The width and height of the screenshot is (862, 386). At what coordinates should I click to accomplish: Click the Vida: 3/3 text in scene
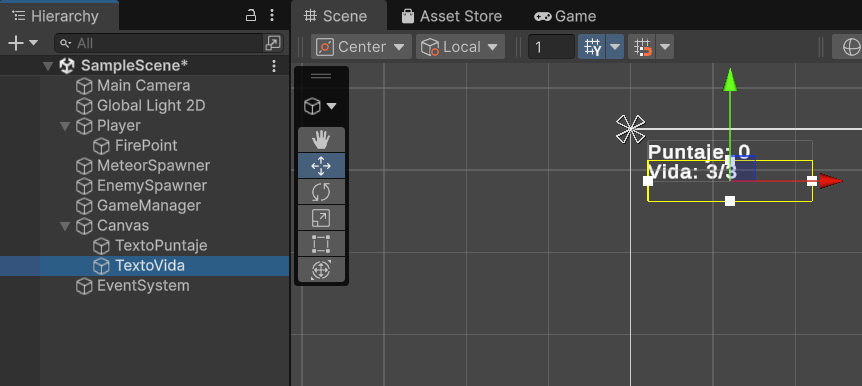click(x=692, y=172)
